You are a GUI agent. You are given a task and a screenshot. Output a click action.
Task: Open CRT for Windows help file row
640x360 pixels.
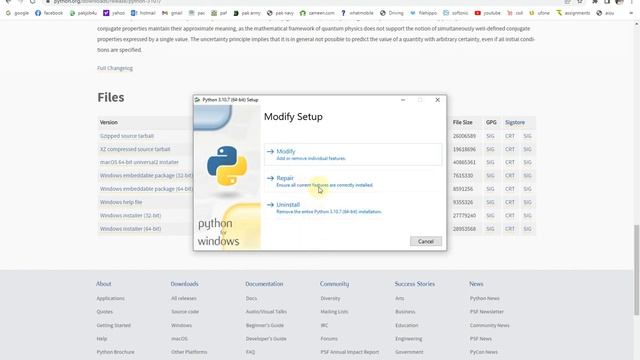pyautogui.click(x=510, y=202)
